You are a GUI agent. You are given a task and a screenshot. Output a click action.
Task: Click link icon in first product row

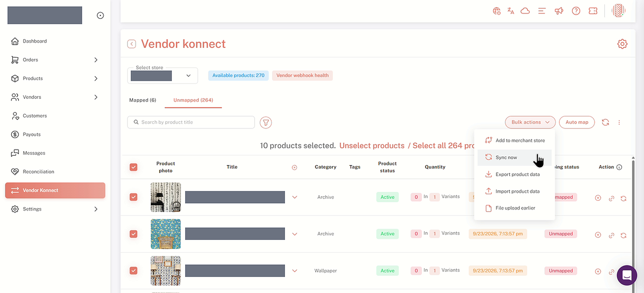tap(611, 198)
